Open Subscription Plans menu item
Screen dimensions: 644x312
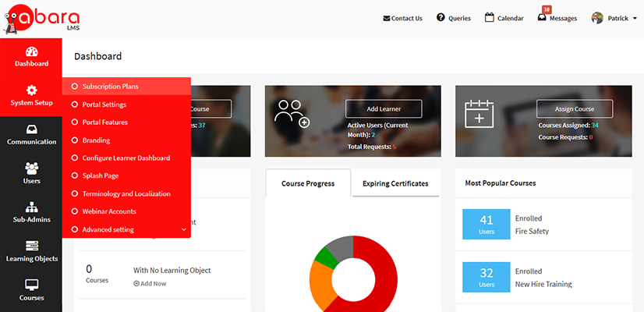(126, 87)
